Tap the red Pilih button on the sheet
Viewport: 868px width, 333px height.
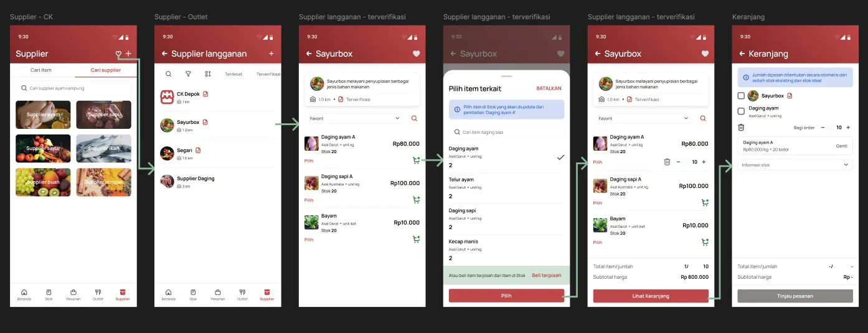coord(506,296)
